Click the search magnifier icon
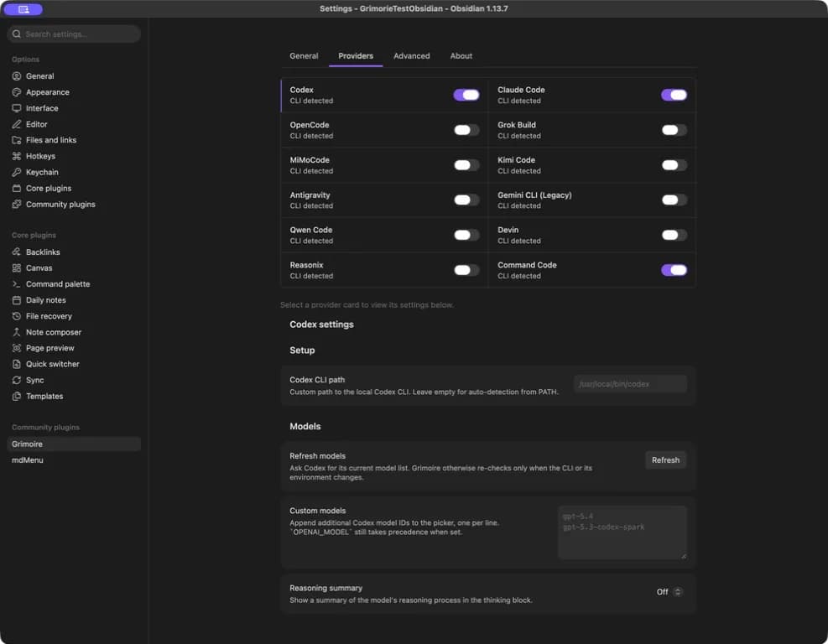828x644 pixels. tap(17, 34)
